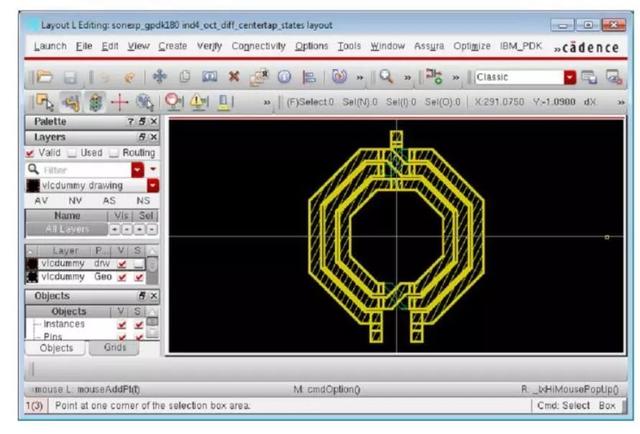Open the Create menu
Image resolution: width=640 pixels, height=434 pixels.
pos(173,46)
